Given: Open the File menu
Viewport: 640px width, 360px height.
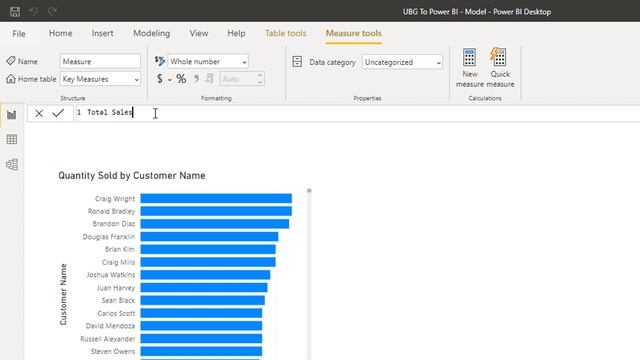Looking at the screenshot, I should (x=19, y=33).
